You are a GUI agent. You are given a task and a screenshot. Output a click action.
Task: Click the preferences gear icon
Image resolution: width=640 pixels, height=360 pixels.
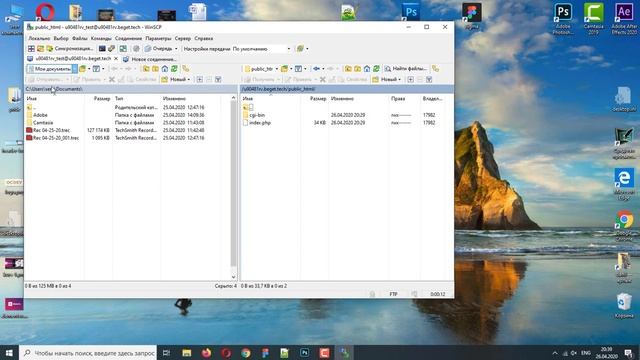tap(136, 49)
